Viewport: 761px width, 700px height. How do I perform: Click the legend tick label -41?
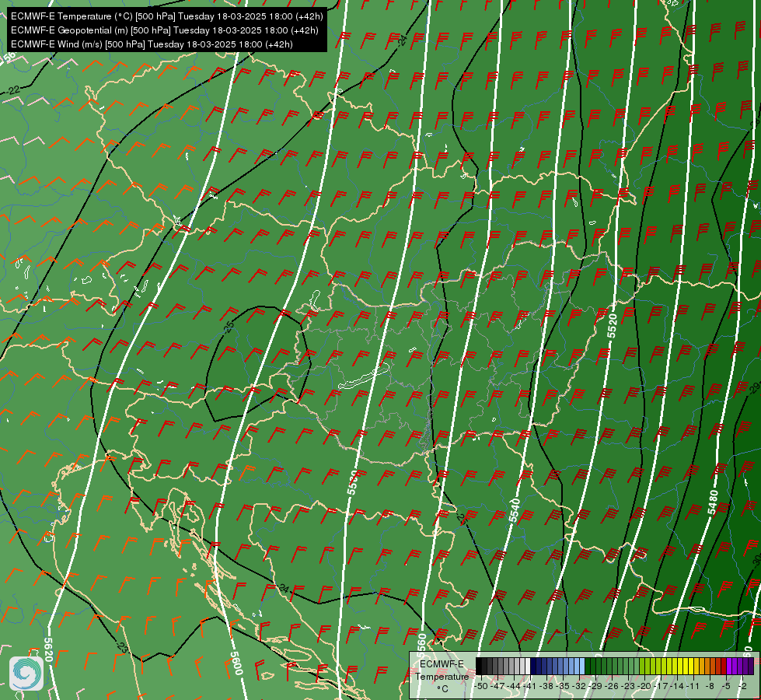click(x=530, y=687)
